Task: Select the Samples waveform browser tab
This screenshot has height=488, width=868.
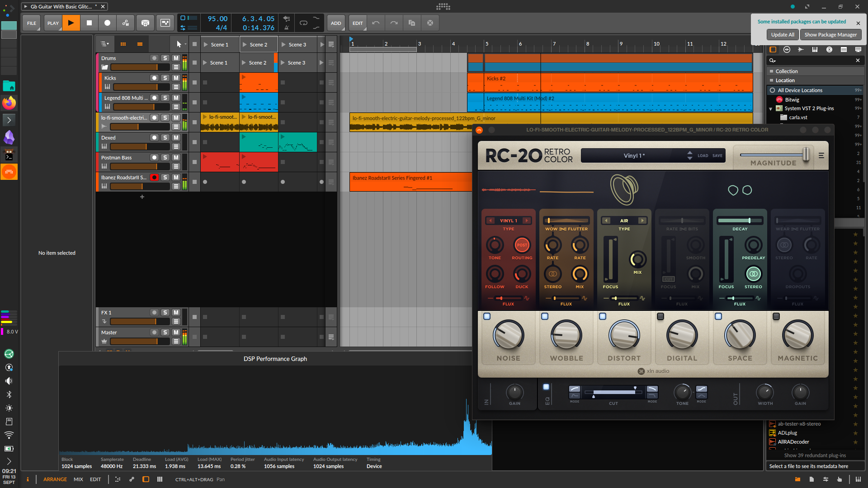Action: coord(801,50)
